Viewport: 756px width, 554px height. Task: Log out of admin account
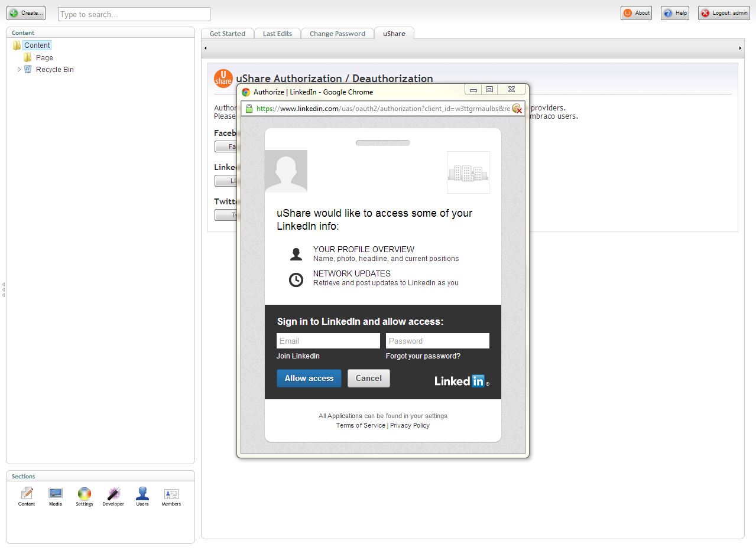click(x=724, y=13)
